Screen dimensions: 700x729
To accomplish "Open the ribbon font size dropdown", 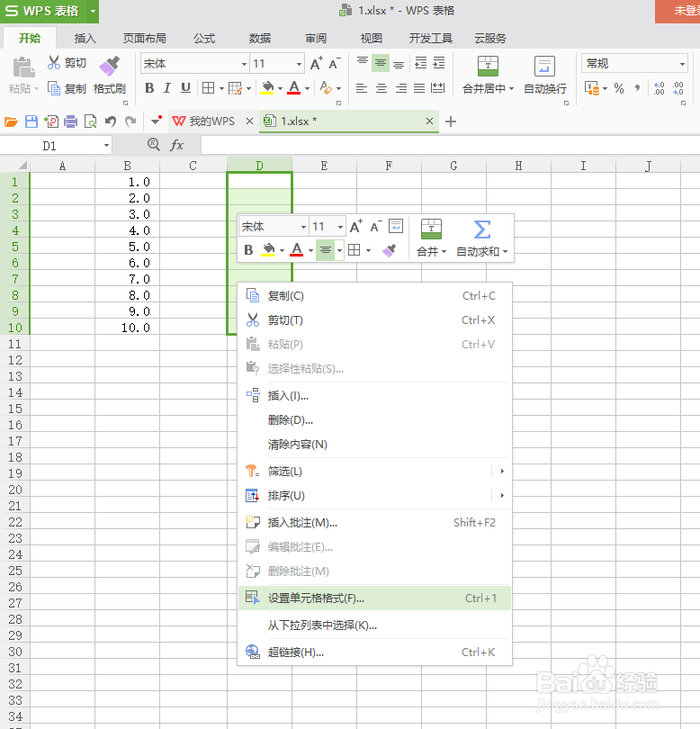I will 299,64.
